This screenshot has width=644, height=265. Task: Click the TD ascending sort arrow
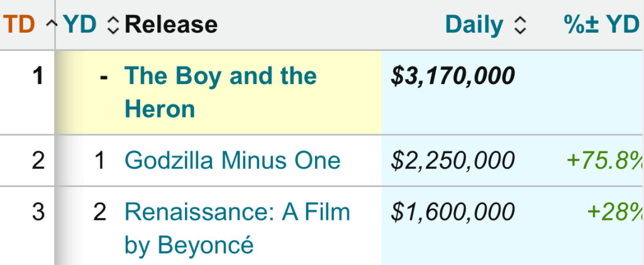pyautogui.click(x=52, y=25)
